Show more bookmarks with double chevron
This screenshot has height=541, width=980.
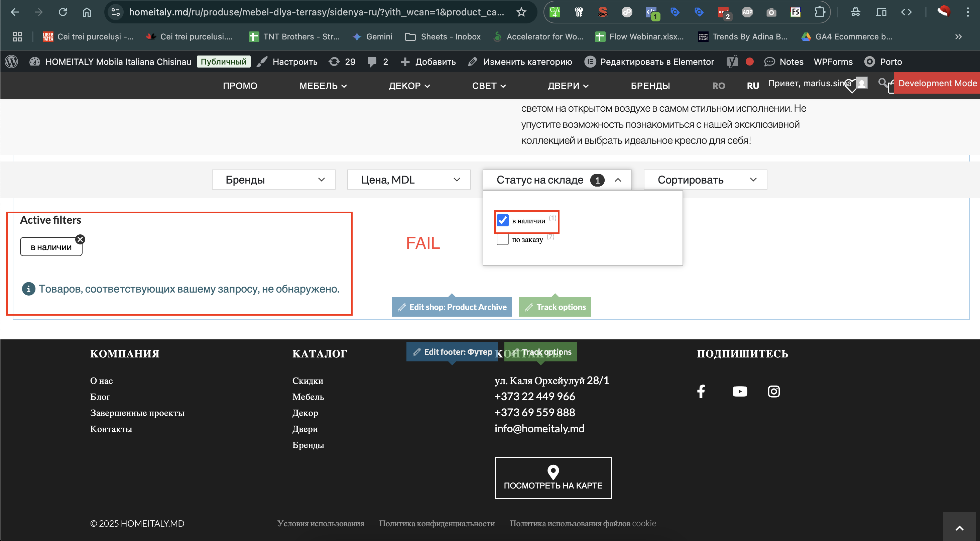click(958, 36)
